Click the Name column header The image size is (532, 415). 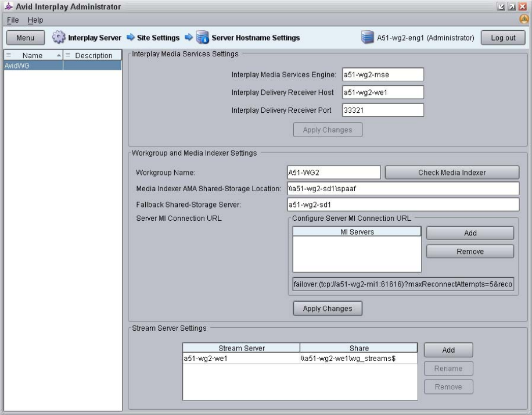click(x=33, y=55)
